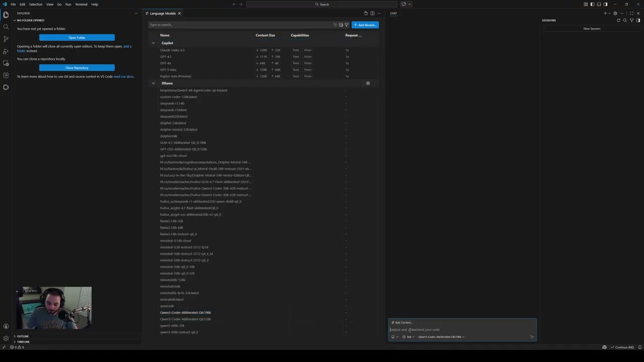
Task: Maximize the chat panel
Action: tap(631, 13)
